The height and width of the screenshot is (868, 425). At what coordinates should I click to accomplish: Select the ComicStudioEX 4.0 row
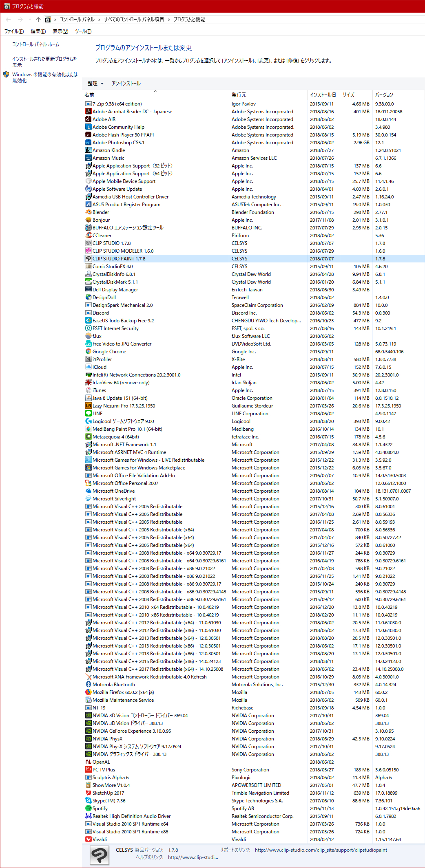point(254,267)
